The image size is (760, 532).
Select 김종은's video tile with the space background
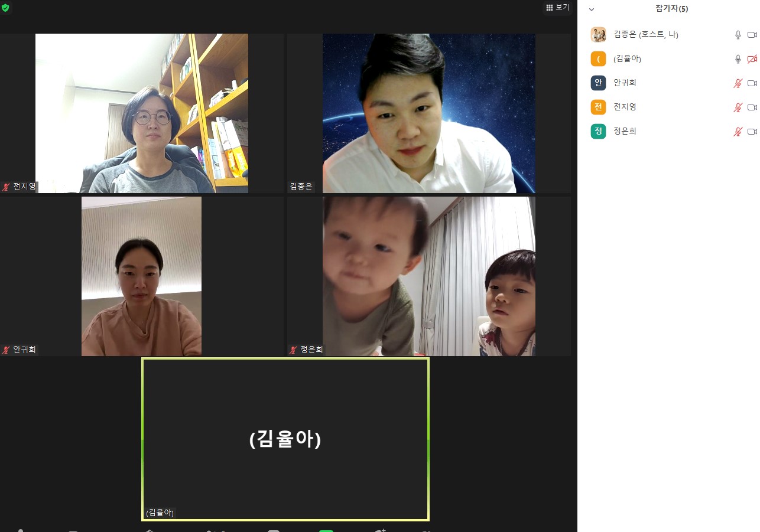(429, 113)
